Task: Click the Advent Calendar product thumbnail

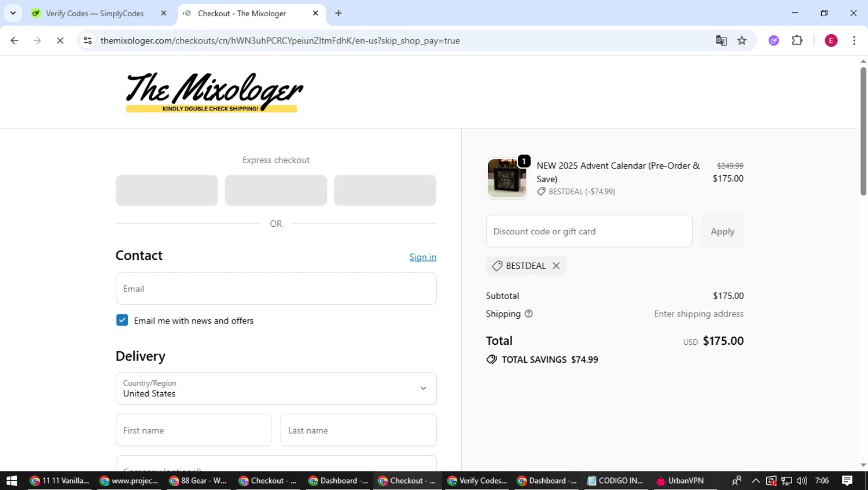Action: point(507,178)
